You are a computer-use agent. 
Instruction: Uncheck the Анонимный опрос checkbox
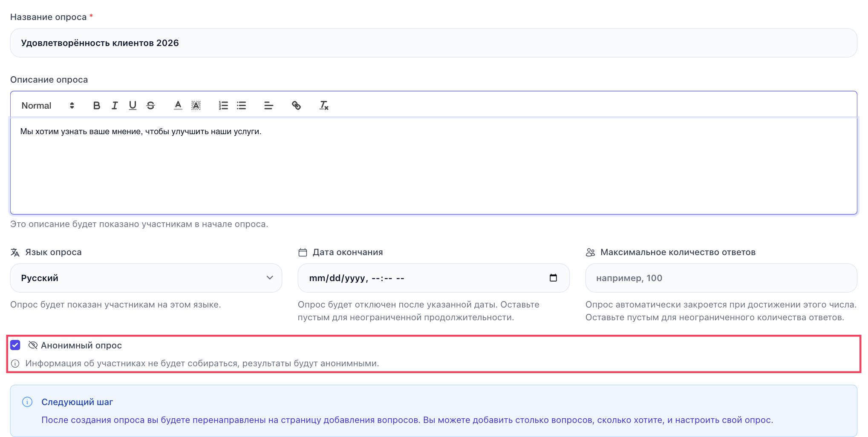pyautogui.click(x=15, y=345)
